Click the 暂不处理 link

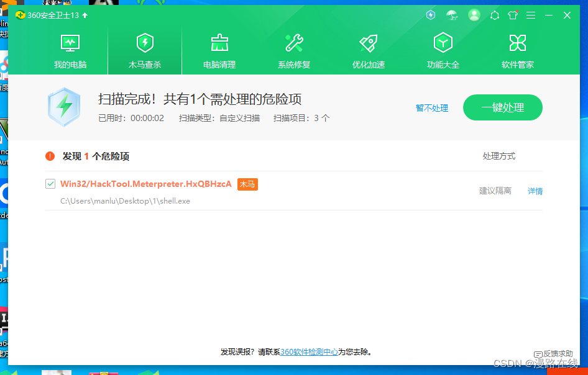tap(432, 108)
